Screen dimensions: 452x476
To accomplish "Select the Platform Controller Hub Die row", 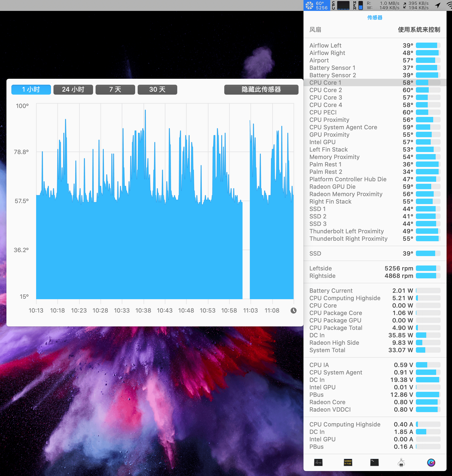I will [375, 179].
